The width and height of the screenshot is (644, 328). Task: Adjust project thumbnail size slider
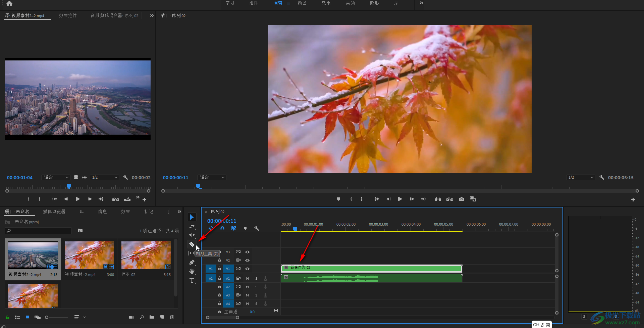(x=56, y=317)
